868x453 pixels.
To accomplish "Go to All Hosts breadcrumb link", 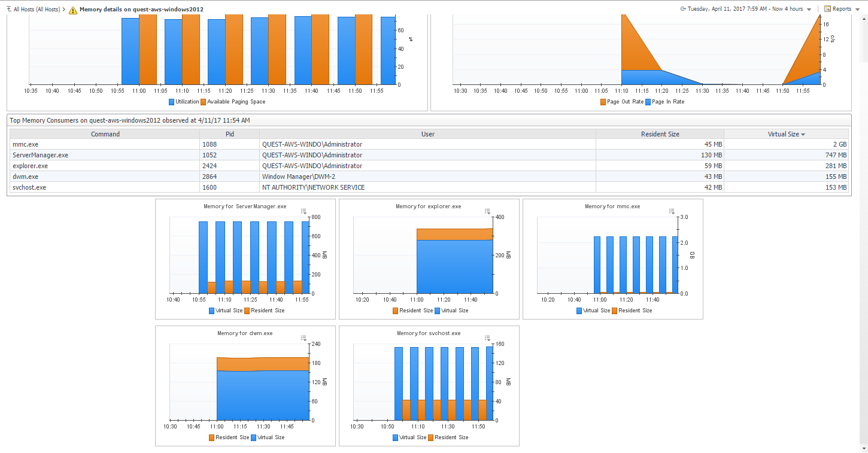I will click(x=36, y=10).
